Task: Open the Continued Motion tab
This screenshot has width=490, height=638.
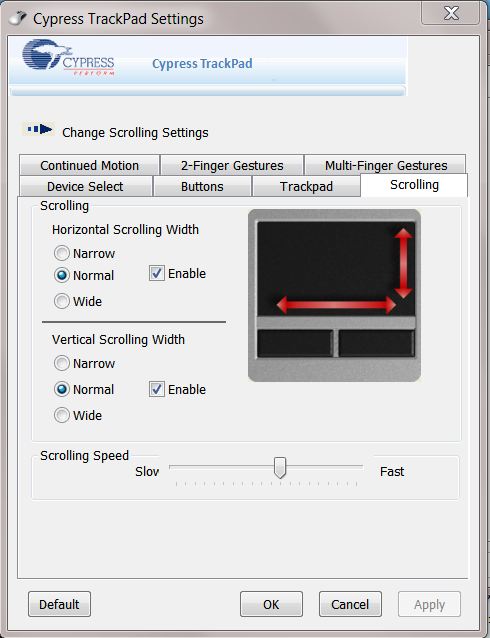Action: 90,165
